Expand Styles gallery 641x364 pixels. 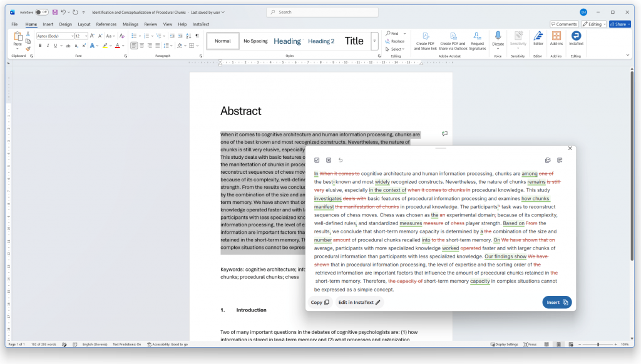(374, 41)
